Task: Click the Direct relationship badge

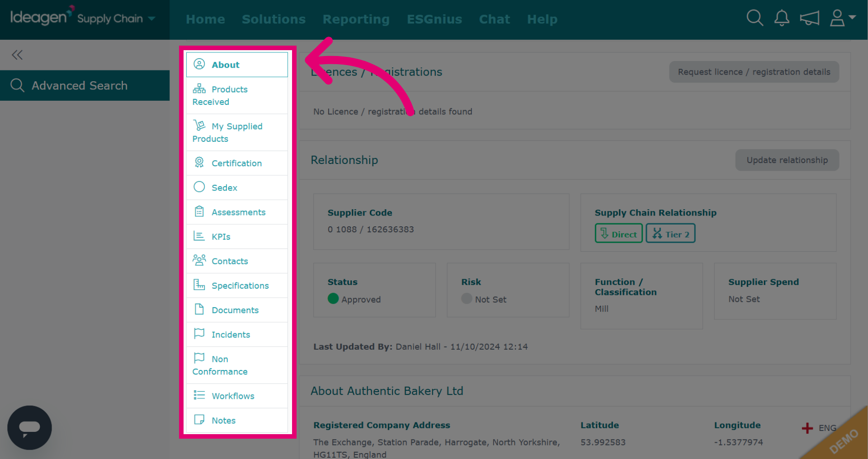Action: (x=618, y=234)
